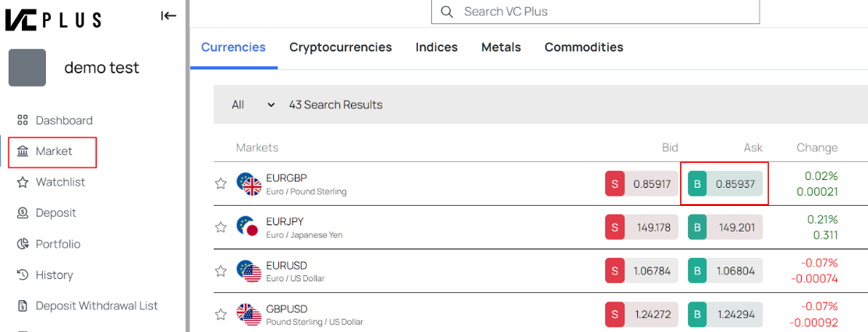
Task: Click the Dashboard grid icon
Action: coord(23,120)
